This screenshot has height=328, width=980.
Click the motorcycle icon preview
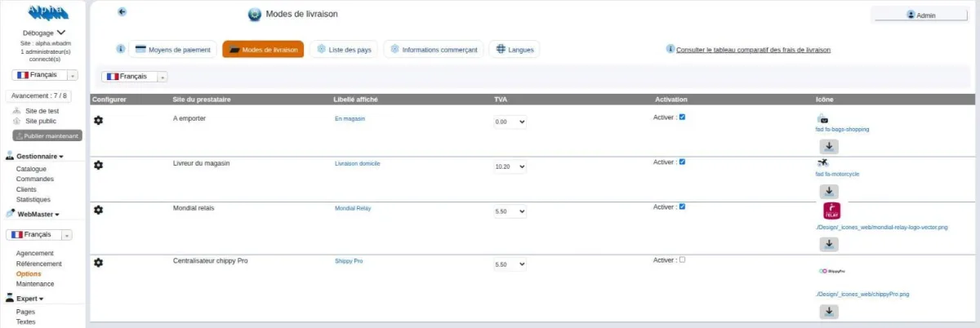[x=822, y=163]
